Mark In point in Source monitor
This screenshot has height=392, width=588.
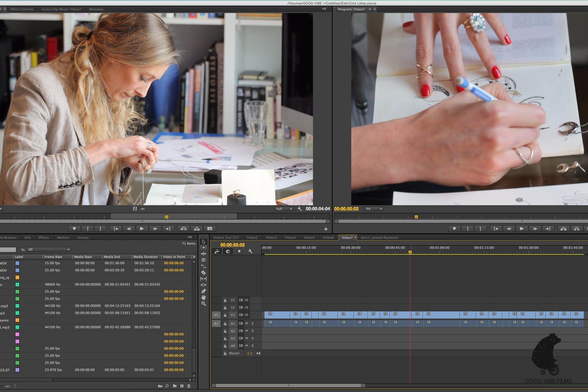click(x=88, y=228)
